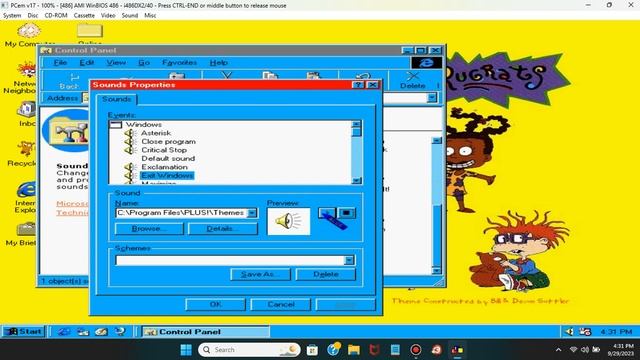
Task: Open the PCem Cassette menu
Action: [x=84, y=16]
